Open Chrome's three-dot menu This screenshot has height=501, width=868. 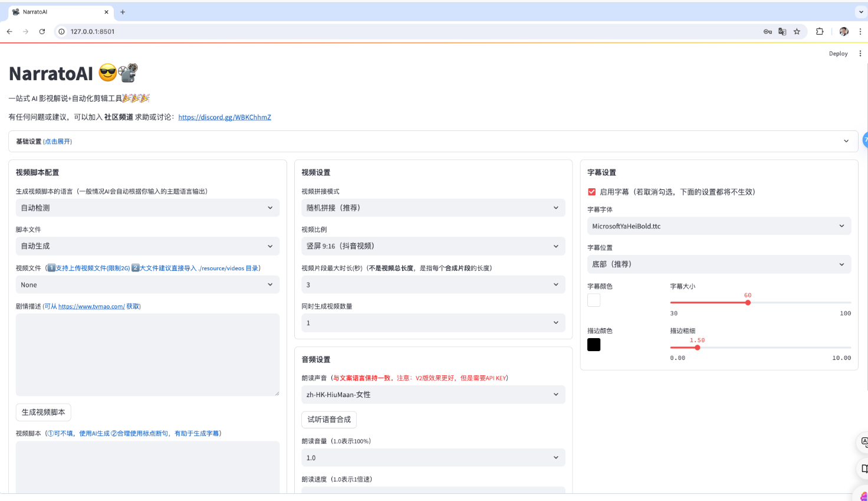[860, 32]
